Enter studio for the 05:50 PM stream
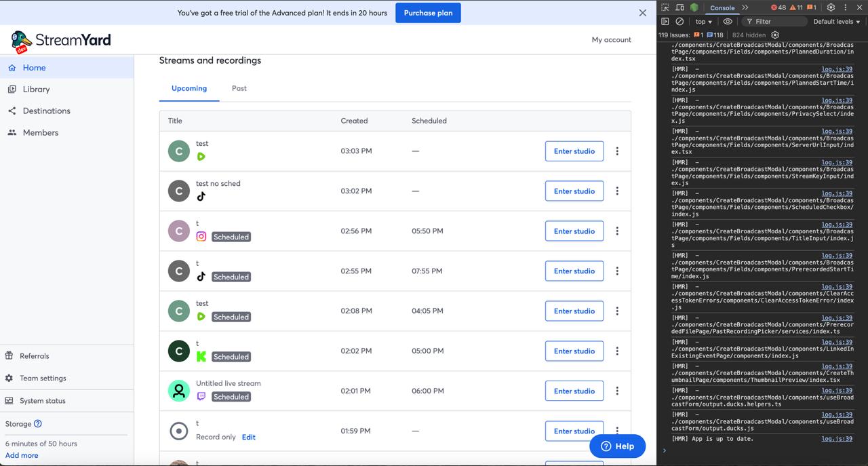 tap(574, 231)
